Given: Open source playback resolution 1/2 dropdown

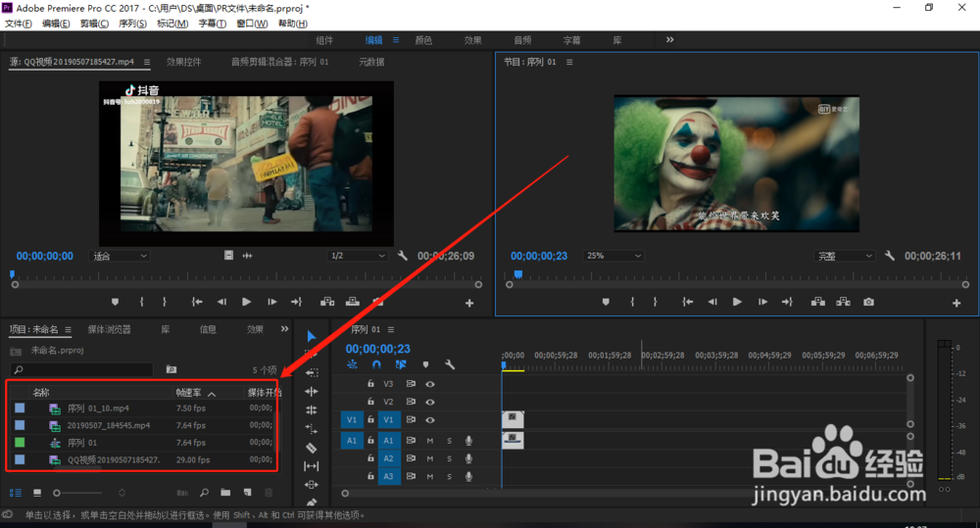Looking at the screenshot, I should point(358,256).
